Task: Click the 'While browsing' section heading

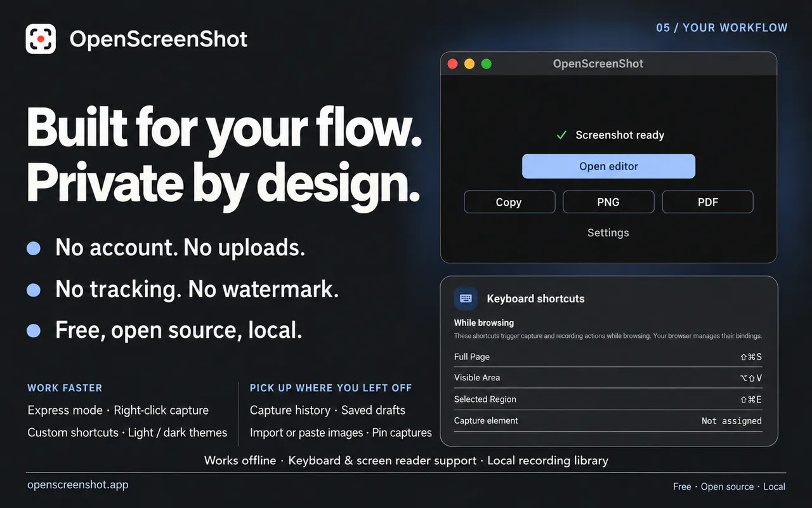Action: click(x=484, y=323)
